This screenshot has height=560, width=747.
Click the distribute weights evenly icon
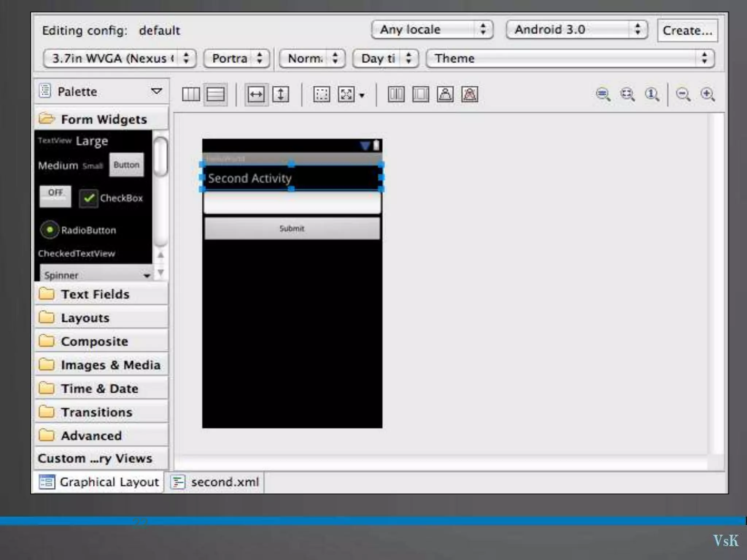point(396,94)
